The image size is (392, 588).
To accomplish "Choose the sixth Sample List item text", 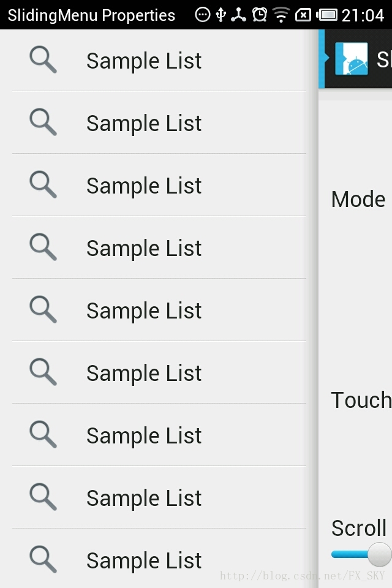I will pos(144,374).
